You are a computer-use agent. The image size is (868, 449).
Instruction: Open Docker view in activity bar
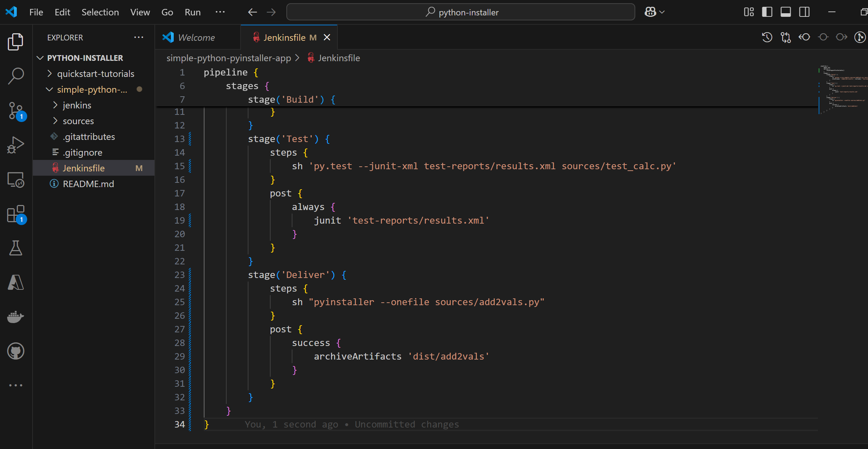[16, 317]
